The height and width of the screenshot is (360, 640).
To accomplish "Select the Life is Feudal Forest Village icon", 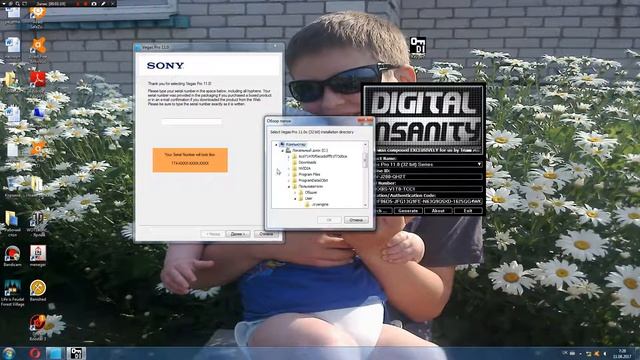I will pyautogui.click(x=12, y=292).
